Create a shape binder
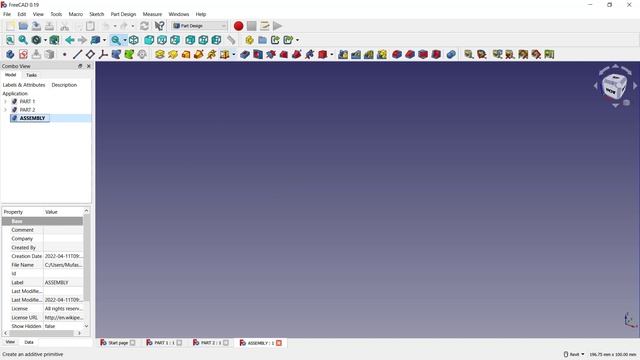The height and width of the screenshot is (360, 640). pyautogui.click(x=116, y=54)
